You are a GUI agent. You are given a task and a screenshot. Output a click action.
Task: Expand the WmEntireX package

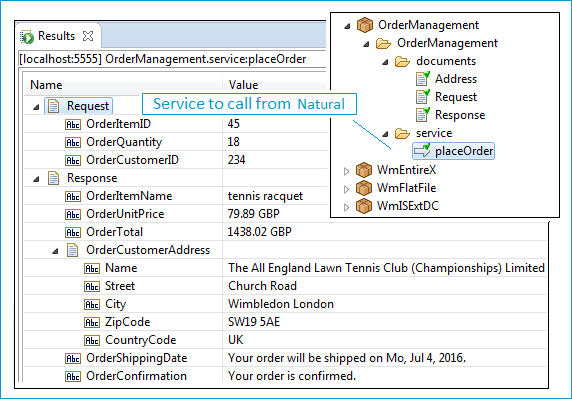(346, 171)
